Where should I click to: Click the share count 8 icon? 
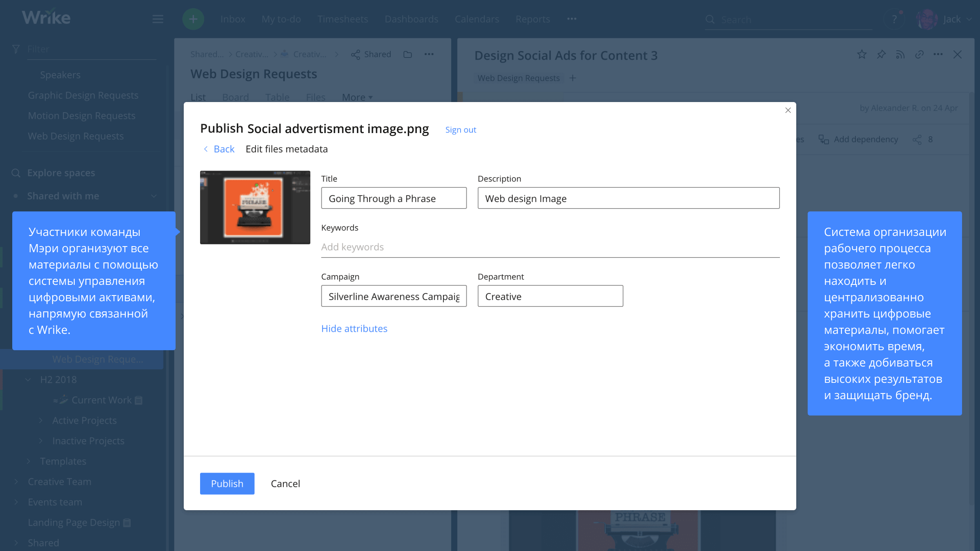917,140
